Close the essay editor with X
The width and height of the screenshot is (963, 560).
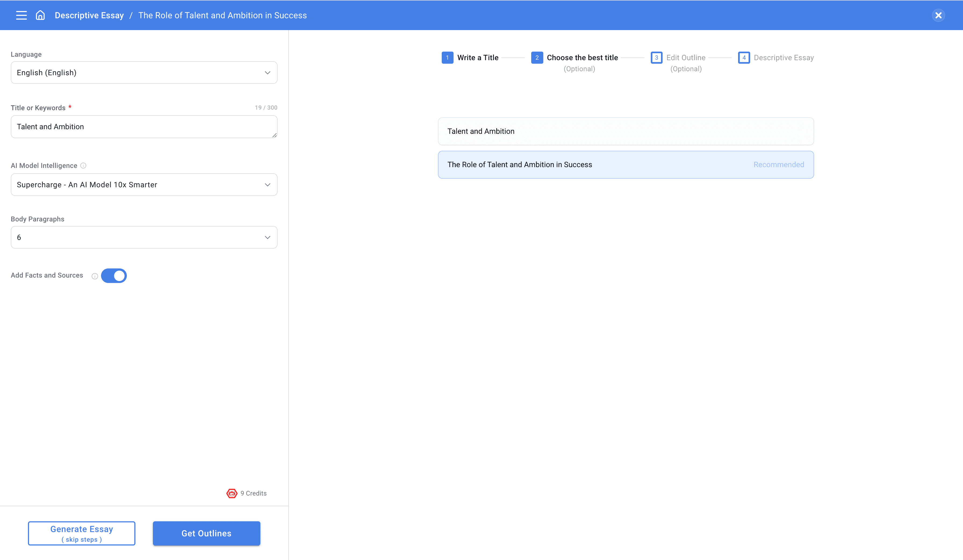tap(938, 15)
